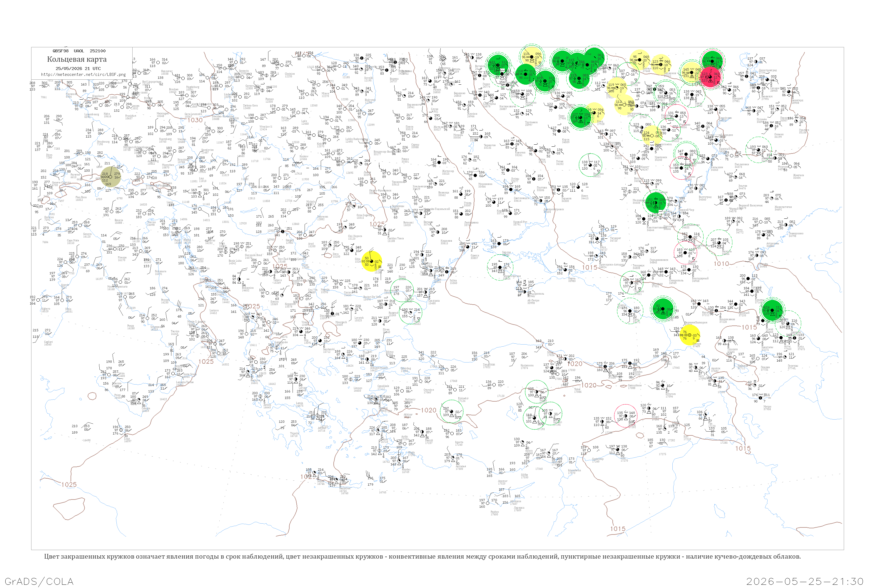Click the "Poznan" station label
The width and height of the screenshot is (882, 588).
(x=269, y=99)
